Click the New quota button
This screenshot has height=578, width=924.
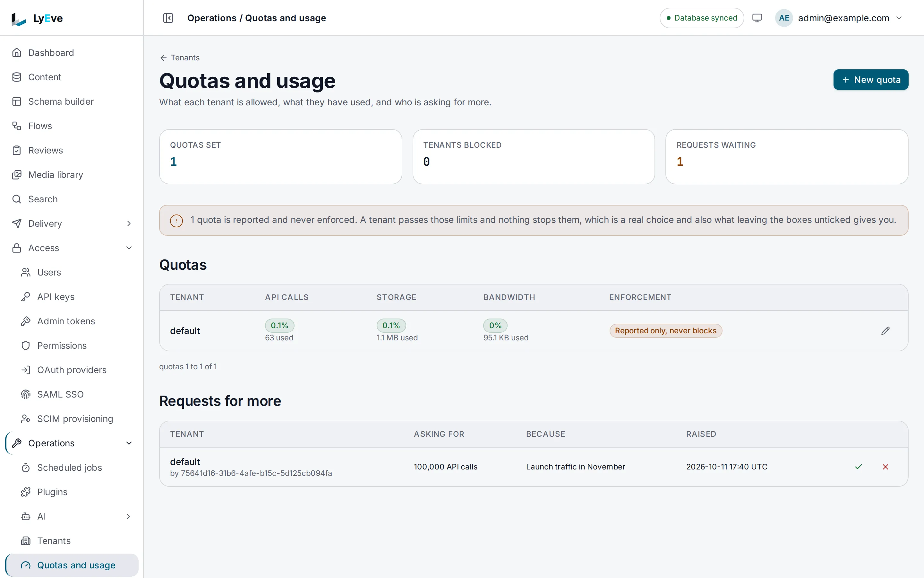click(870, 80)
